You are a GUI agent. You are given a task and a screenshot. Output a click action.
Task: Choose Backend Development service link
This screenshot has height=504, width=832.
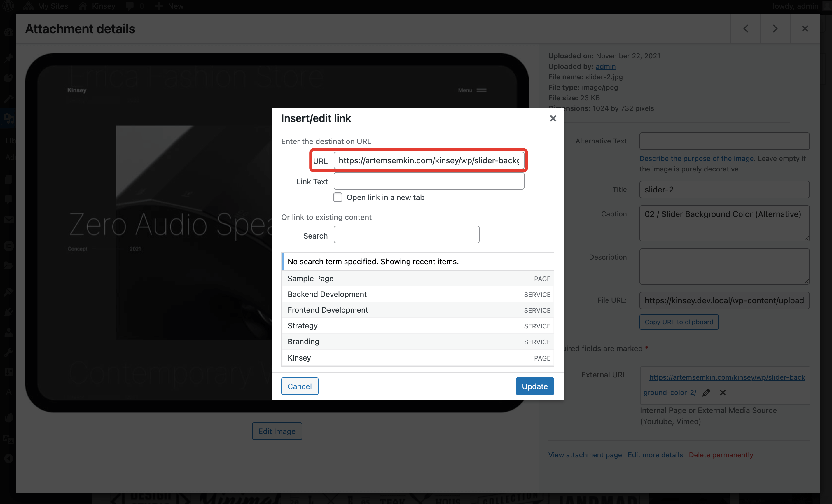(x=327, y=294)
